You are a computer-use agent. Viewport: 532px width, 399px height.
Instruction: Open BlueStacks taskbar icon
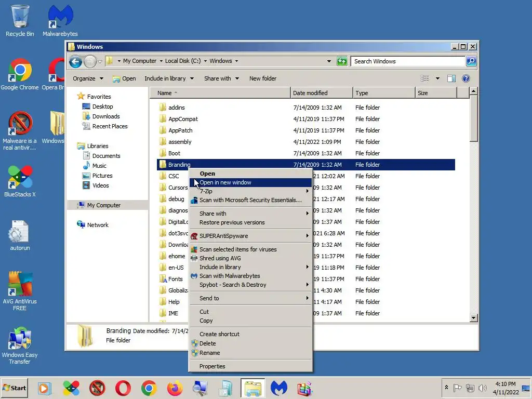point(71,388)
